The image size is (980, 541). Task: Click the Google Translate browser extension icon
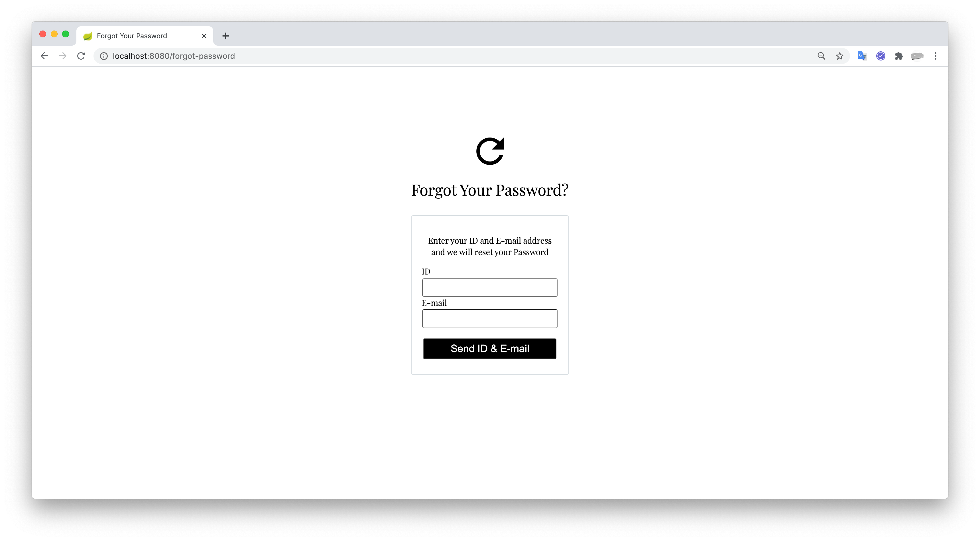(x=863, y=55)
